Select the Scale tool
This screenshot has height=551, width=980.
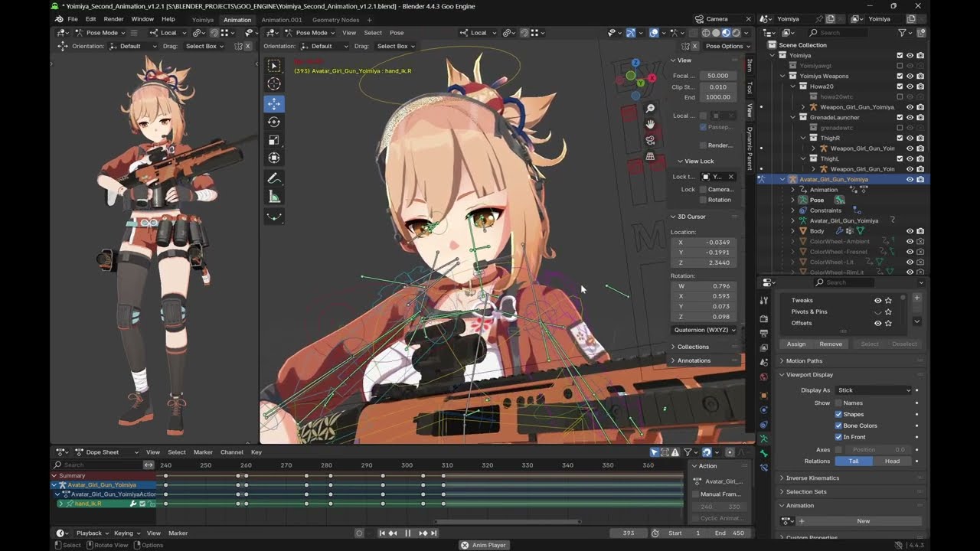click(274, 140)
